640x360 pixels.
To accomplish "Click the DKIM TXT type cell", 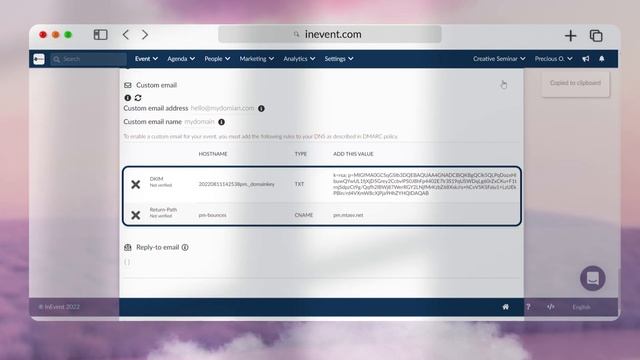I will tap(299, 184).
